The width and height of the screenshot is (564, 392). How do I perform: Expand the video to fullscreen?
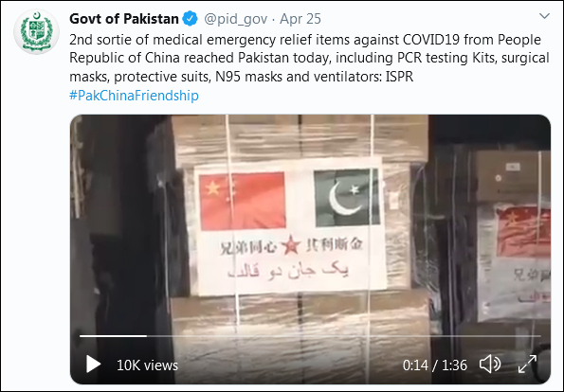point(527,365)
